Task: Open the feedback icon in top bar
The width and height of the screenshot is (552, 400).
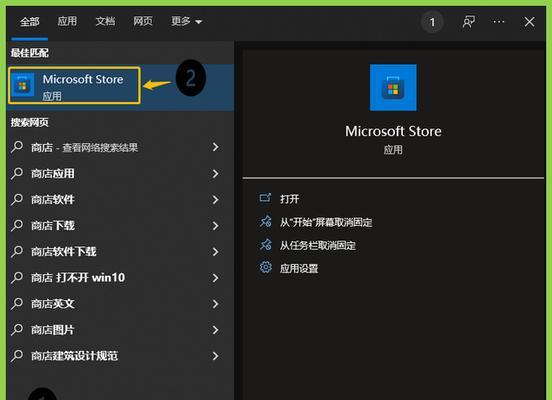Action: (469, 22)
